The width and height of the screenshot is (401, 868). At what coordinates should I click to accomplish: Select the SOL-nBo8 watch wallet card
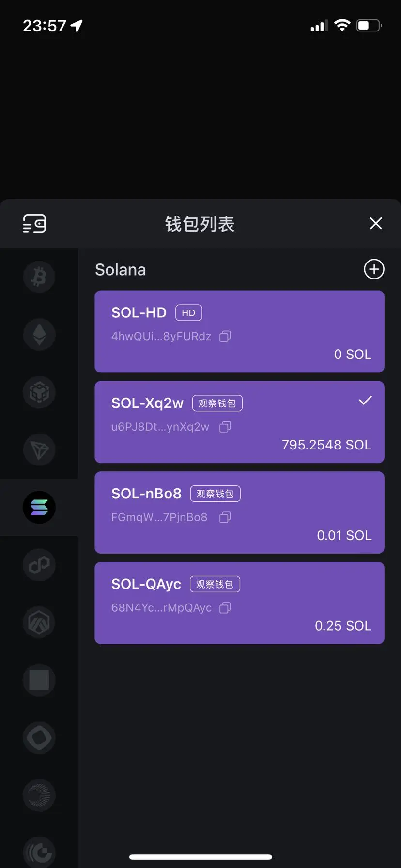tap(239, 512)
